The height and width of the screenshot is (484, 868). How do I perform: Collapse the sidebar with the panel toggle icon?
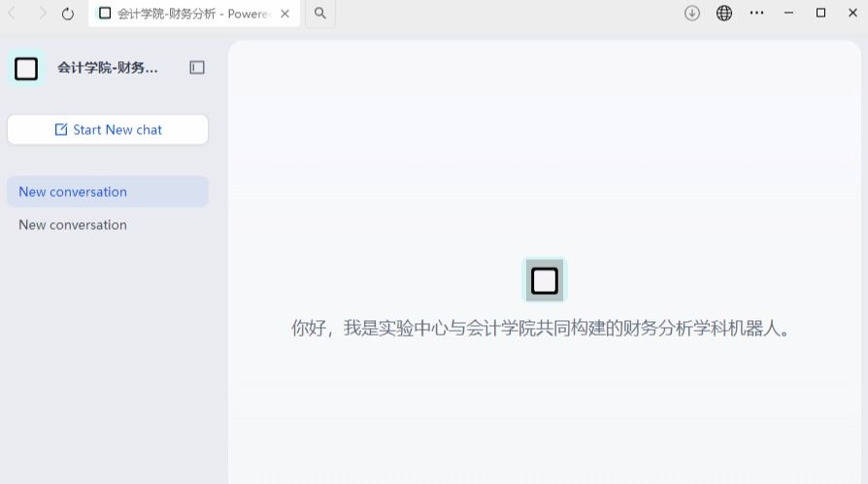[197, 68]
